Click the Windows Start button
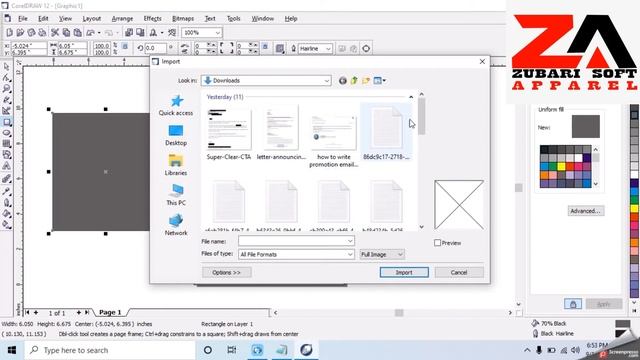This screenshot has width=640, height=360. pyautogui.click(x=12, y=350)
